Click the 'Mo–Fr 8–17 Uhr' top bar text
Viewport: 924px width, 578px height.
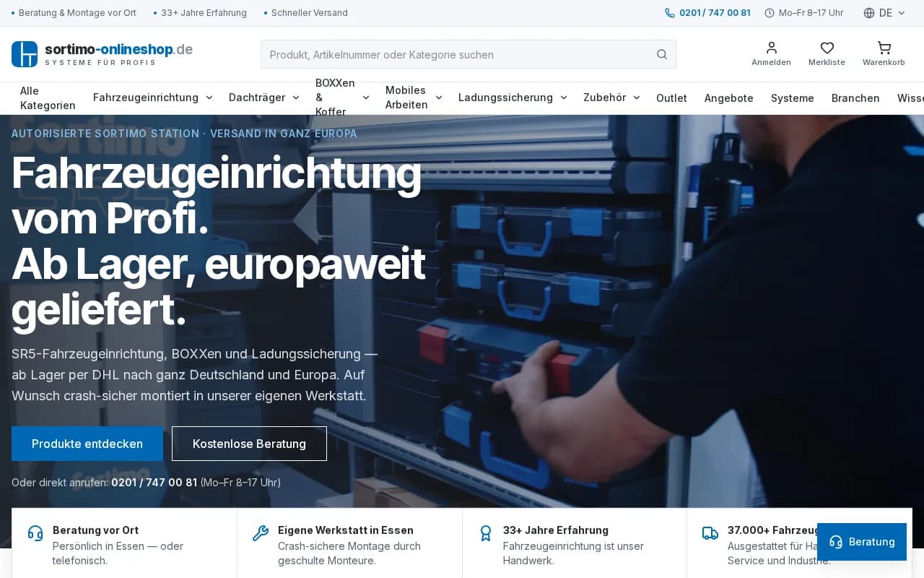tap(811, 13)
